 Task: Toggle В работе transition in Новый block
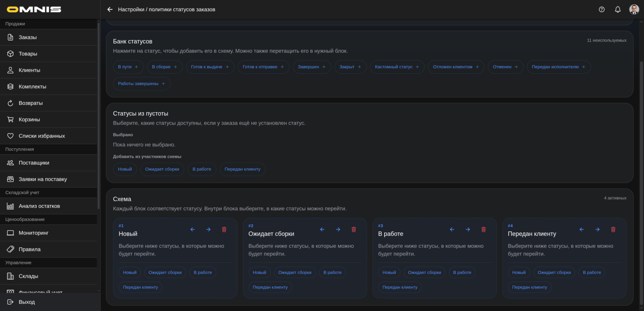(x=203, y=273)
